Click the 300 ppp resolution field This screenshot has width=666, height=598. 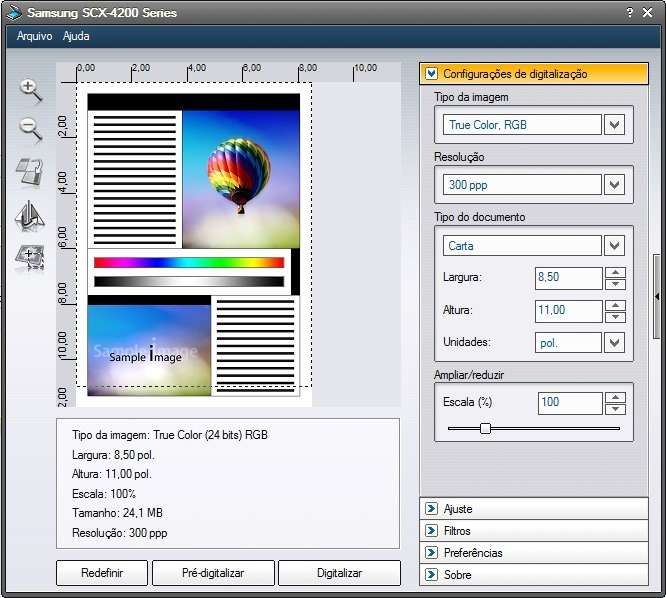(x=522, y=185)
